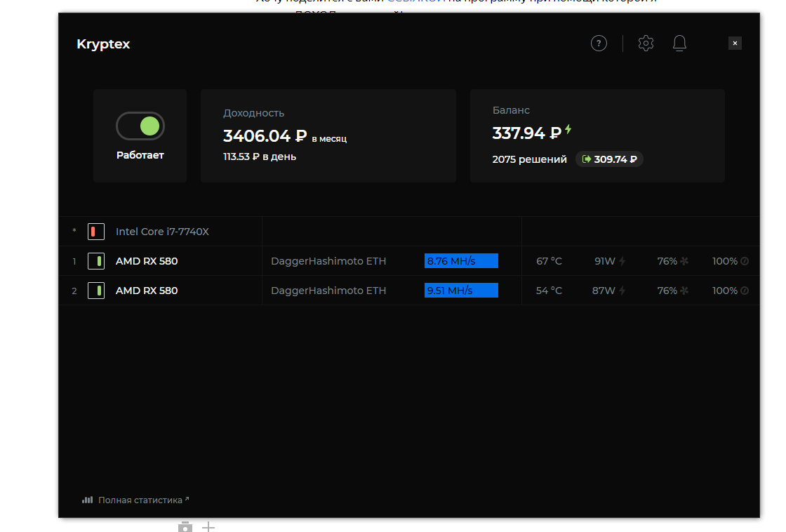Image resolution: width=786 pixels, height=532 pixels.
Task: Open the notifications bell
Action: point(679,44)
